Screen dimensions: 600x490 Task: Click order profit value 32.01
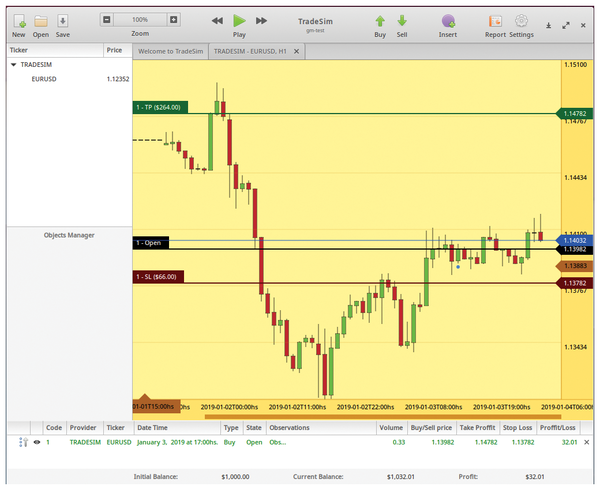point(569,442)
